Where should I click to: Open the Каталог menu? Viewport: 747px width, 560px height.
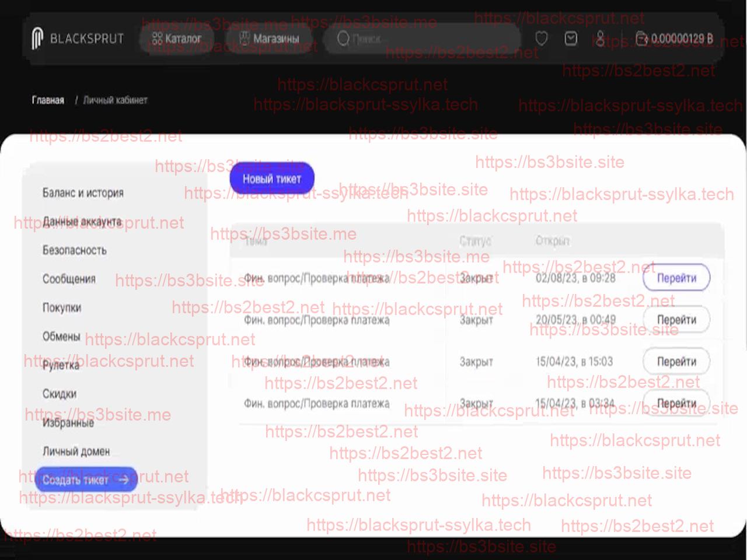tap(176, 38)
